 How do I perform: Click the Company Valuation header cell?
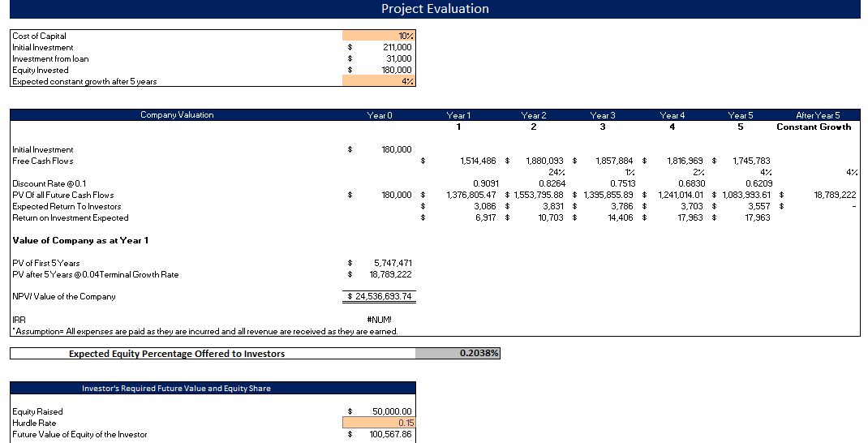(x=177, y=115)
